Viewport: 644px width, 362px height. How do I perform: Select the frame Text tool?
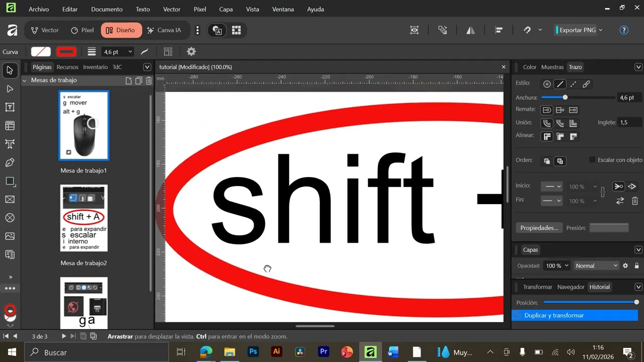10,107
